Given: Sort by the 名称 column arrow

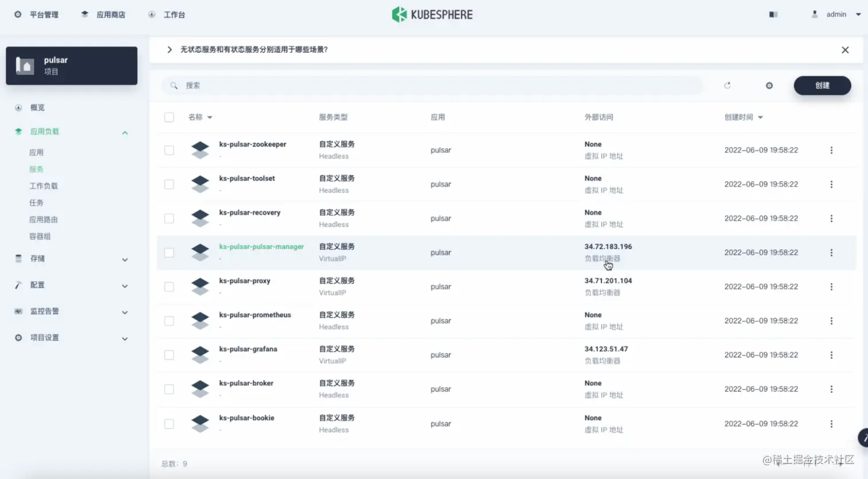Looking at the screenshot, I should point(210,117).
